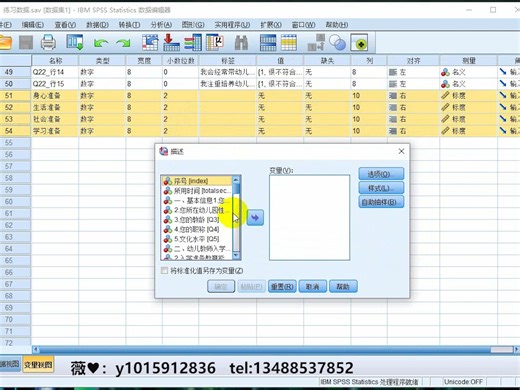Click the 取消 button in dialog
The width and height of the screenshot is (520, 390).
[313, 287]
